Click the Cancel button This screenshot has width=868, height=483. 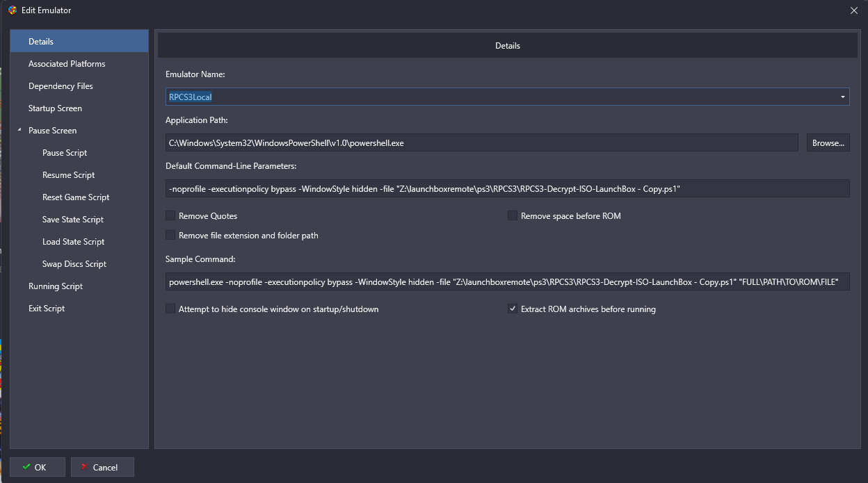102,467
